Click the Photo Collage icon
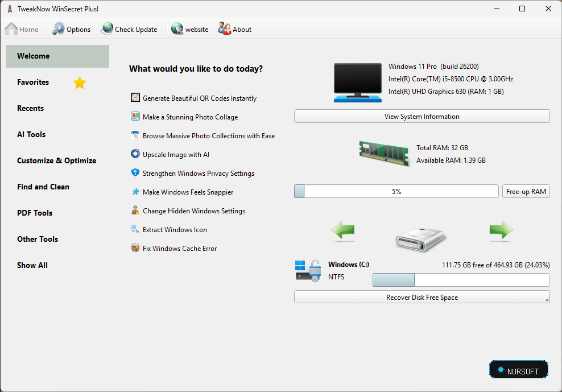The image size is (562, 392). [x=135, y=116]
